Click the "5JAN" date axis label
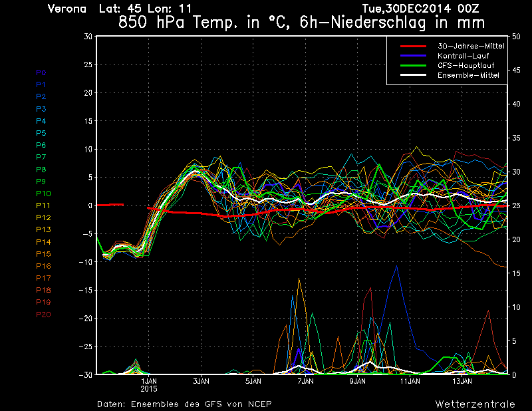The image size is (532, 411). (253, 382)
